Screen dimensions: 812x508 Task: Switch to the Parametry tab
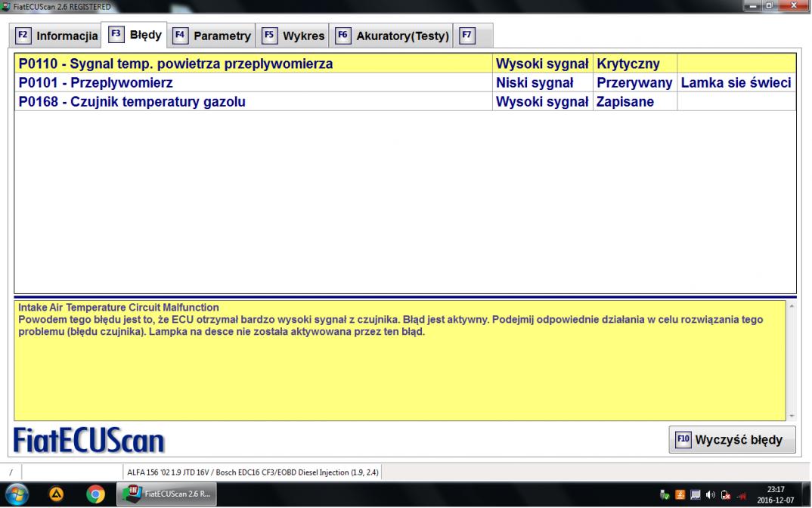(x=211, y=36)
